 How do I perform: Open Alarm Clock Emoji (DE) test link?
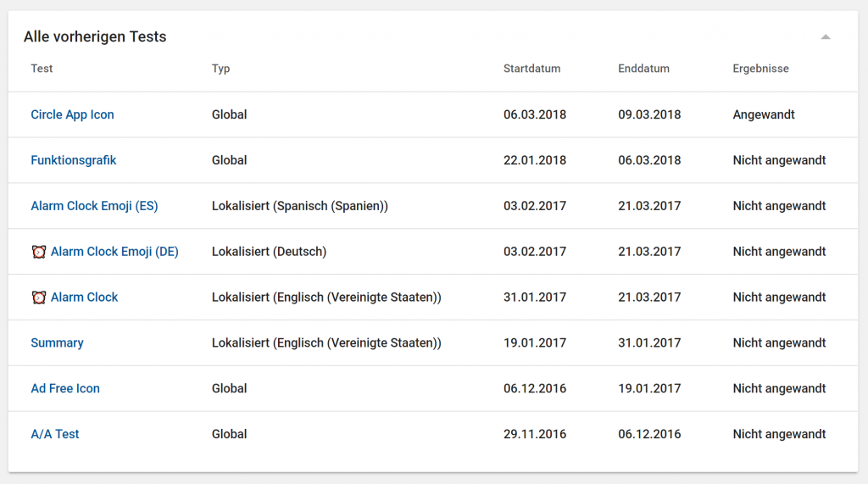point(114,252)
